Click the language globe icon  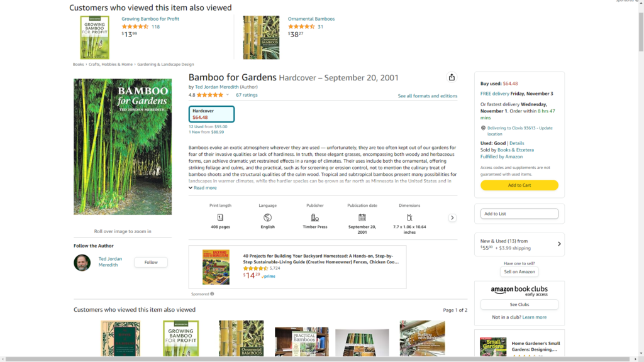267,217
